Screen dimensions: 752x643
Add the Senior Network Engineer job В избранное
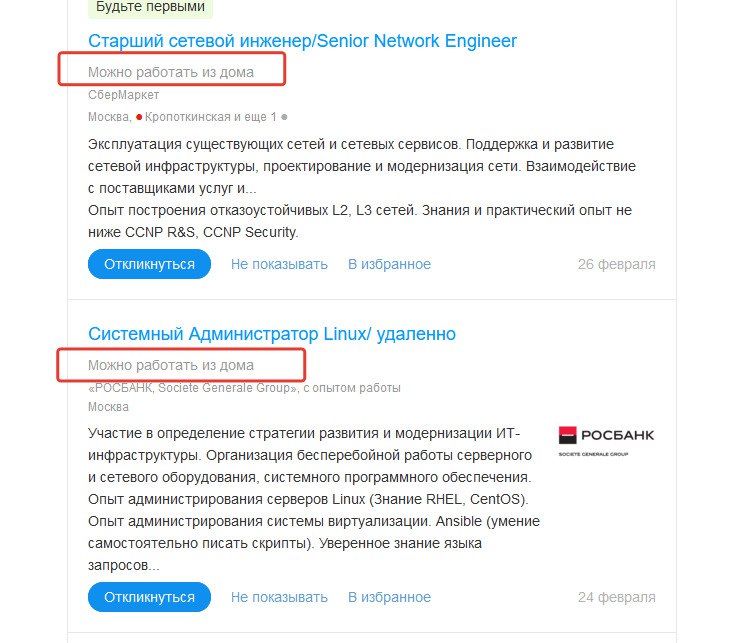[389, 264]
